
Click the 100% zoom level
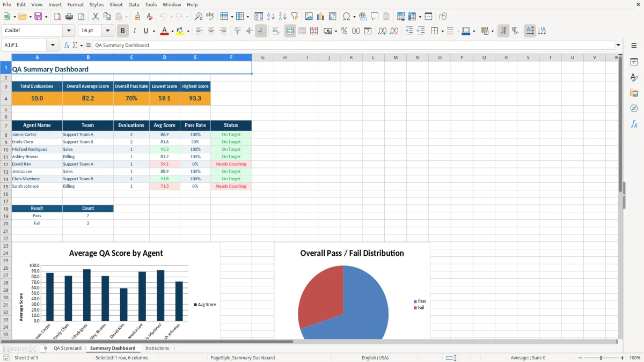point(635,358)
